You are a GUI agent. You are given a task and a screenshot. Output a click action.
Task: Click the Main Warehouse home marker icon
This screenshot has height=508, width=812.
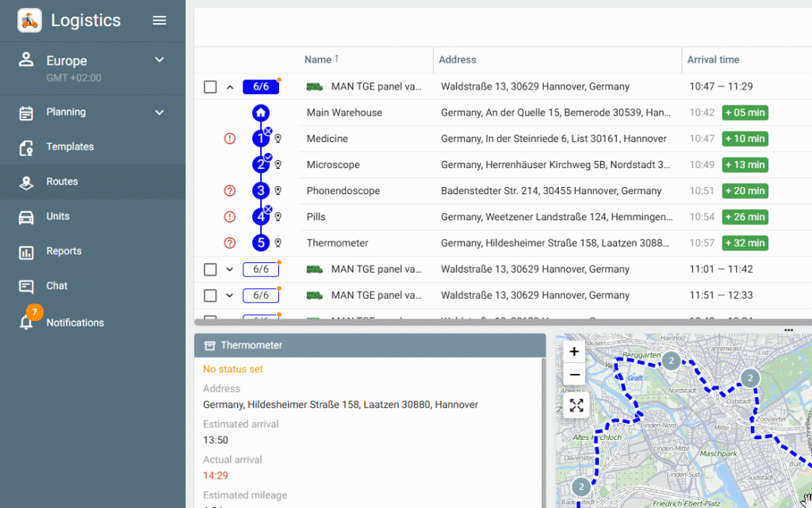(261, 113)
